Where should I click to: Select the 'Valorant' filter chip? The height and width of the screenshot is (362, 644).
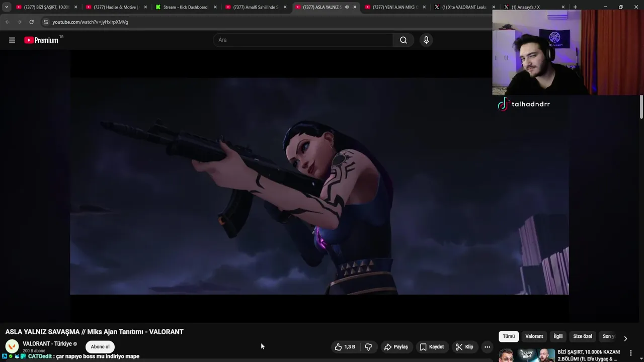point(534,336)
